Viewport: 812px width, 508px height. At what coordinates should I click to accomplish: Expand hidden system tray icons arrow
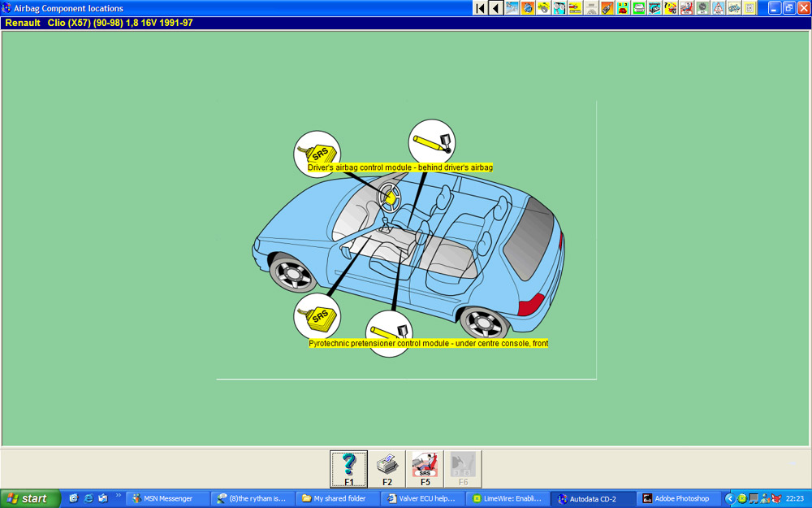(x=730, y=499)
